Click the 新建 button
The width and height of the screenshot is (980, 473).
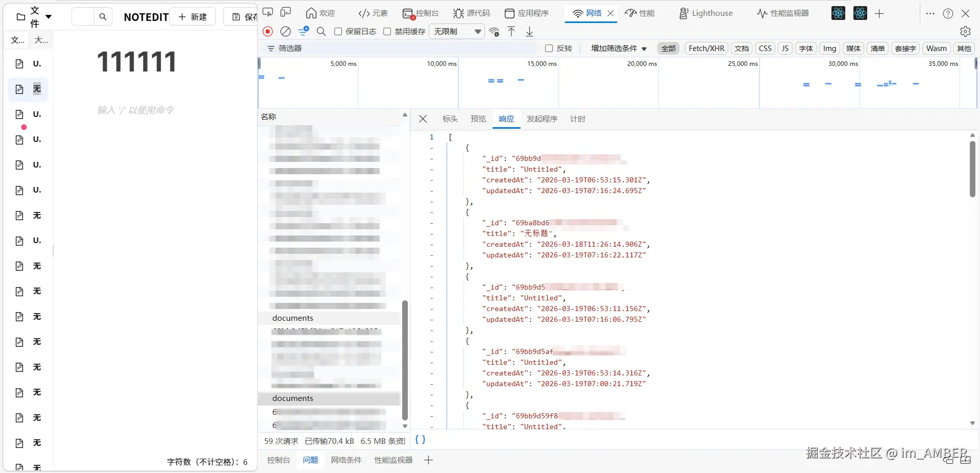pos(192,17)
